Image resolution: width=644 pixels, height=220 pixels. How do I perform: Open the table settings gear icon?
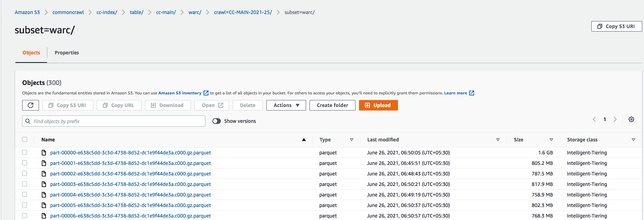[x=631, y=119]
